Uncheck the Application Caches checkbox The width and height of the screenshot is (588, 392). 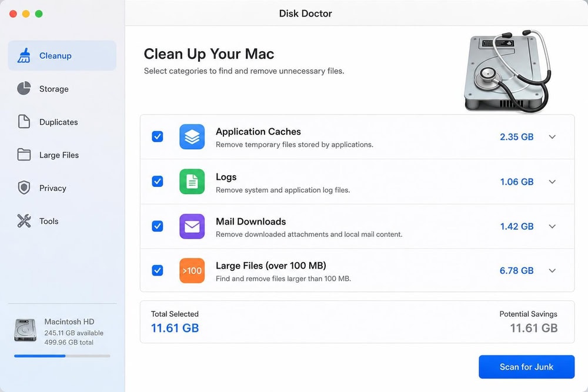coord(158,136)
